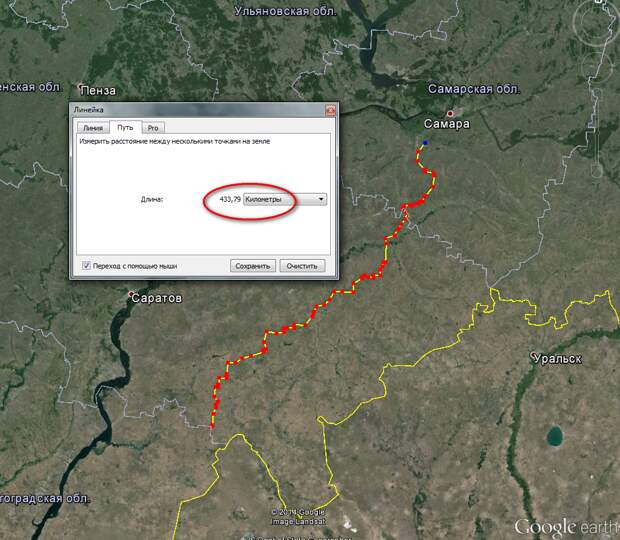
Task: Click the zoom out button at the slider bottom
Action: (596, 171)
